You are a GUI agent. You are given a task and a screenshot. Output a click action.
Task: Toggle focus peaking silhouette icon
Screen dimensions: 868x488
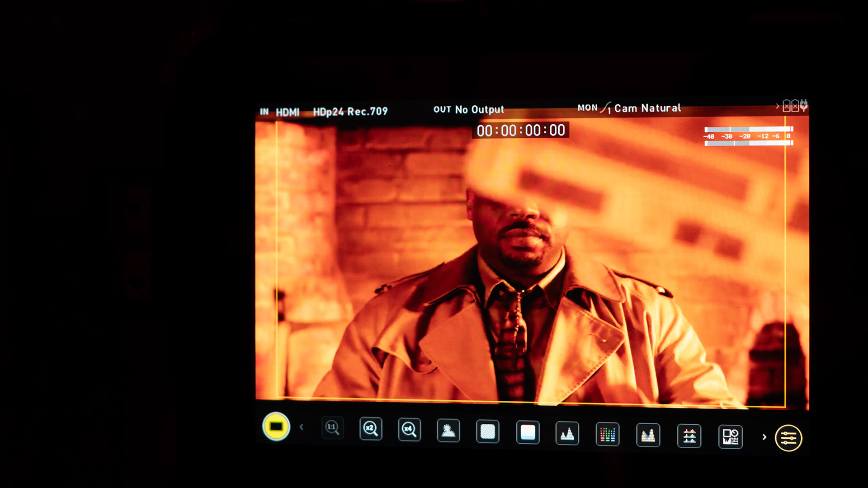[448, 431]
